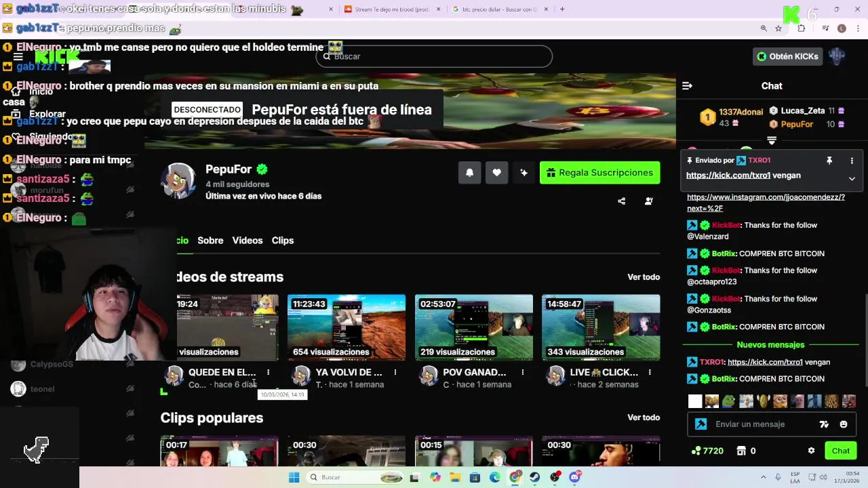Click the PepuFor name in gift leaderboard
The image size is (868, 488).
pos(797,124)
